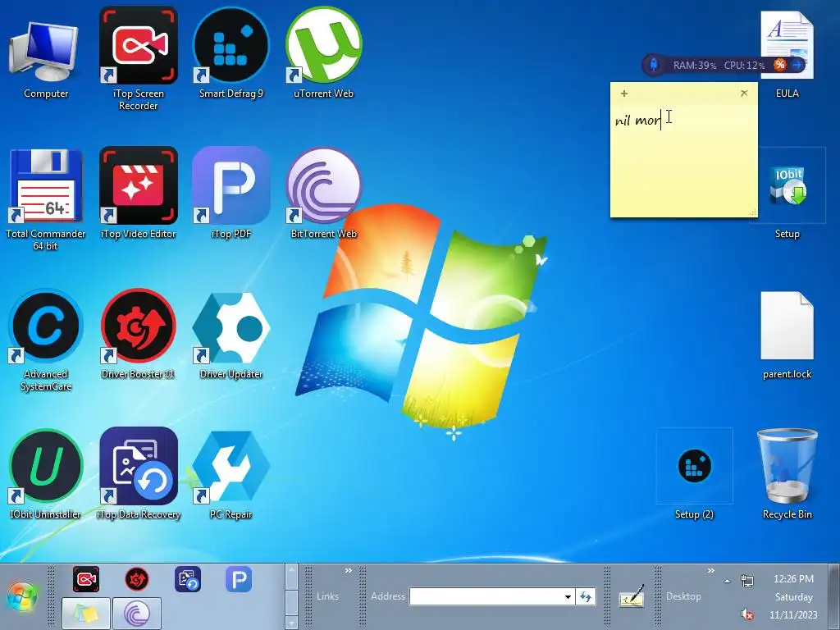Image resolution: width=840 pixels, height=630 pixels.
Task: Click the Show desktop strip
Action: coord(834,596)
